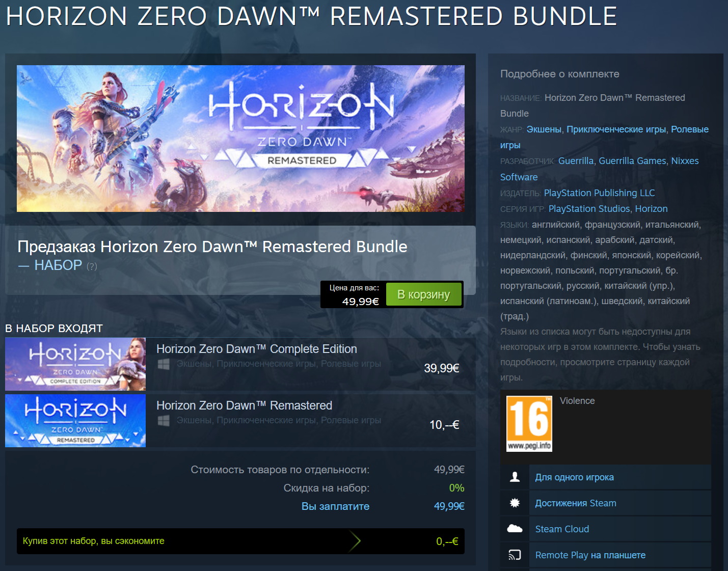Click the (?) help mark beside НАБОР
The width and height of the screenshot is (728, 571).
92,266
